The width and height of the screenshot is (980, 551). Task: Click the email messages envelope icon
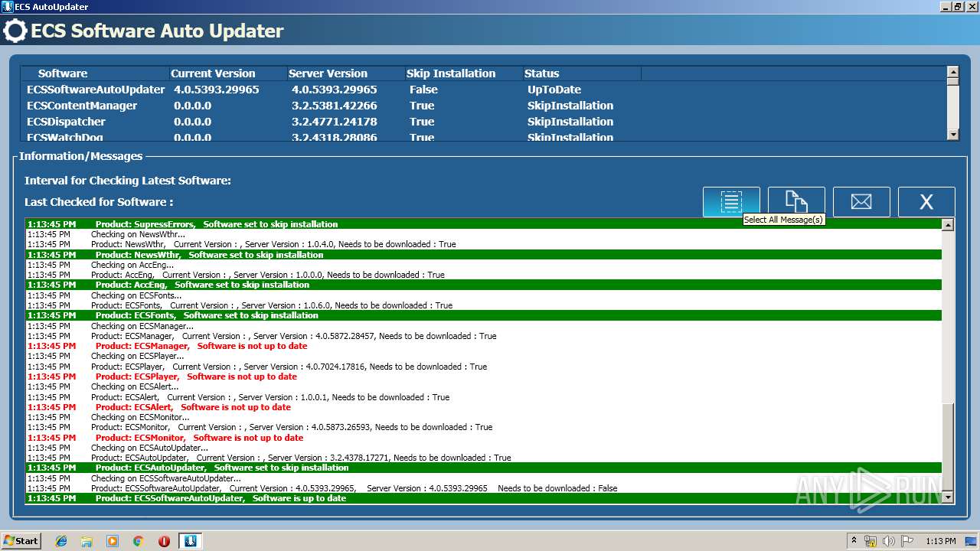pos(861,202)
